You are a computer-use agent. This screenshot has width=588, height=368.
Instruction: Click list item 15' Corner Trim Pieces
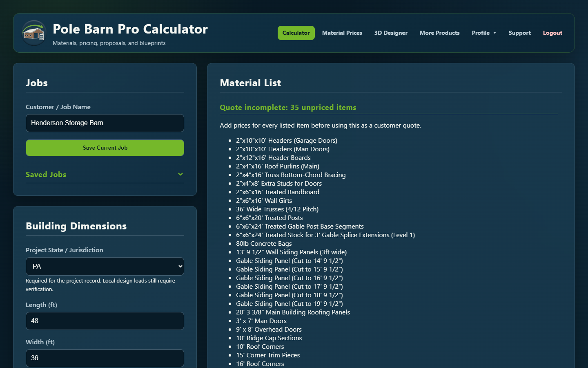click(x=268, y=355)
